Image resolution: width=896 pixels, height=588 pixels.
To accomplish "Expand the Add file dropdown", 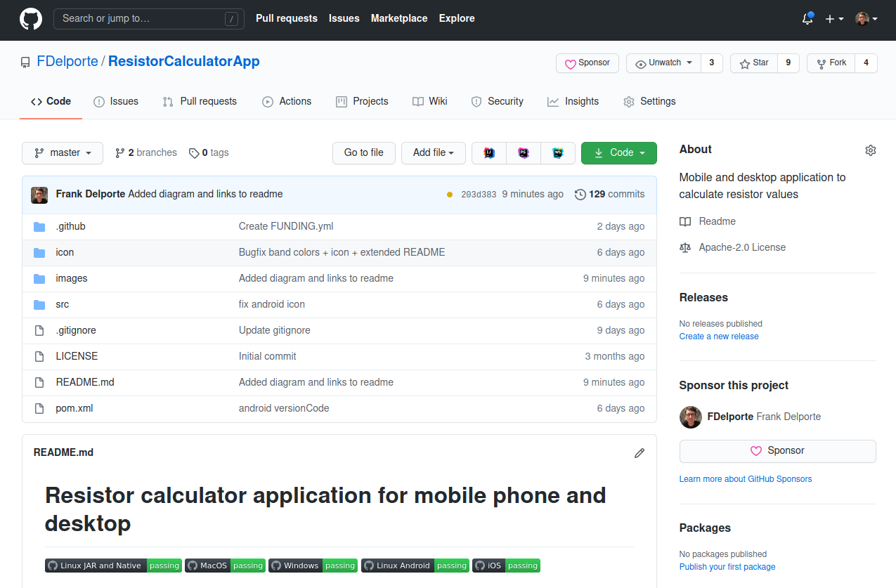I will [434, 153].
